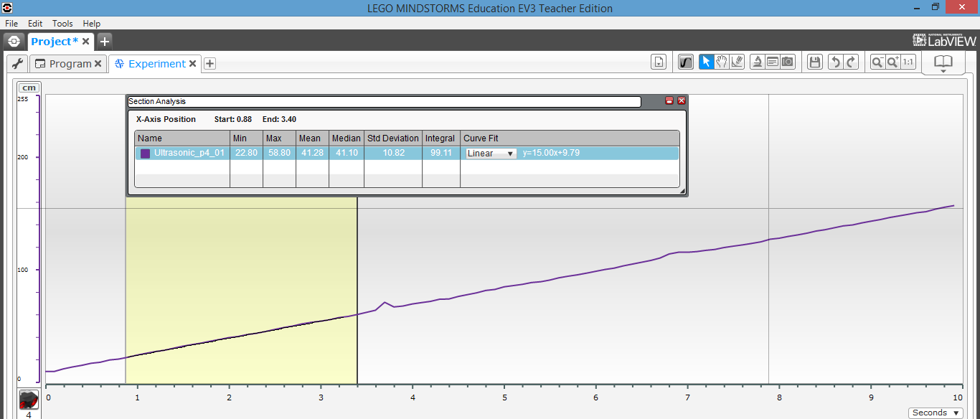Viewport: 980px width, 419px height.
Task: Open the Tools menu
Action: click(x=62, y=24)
